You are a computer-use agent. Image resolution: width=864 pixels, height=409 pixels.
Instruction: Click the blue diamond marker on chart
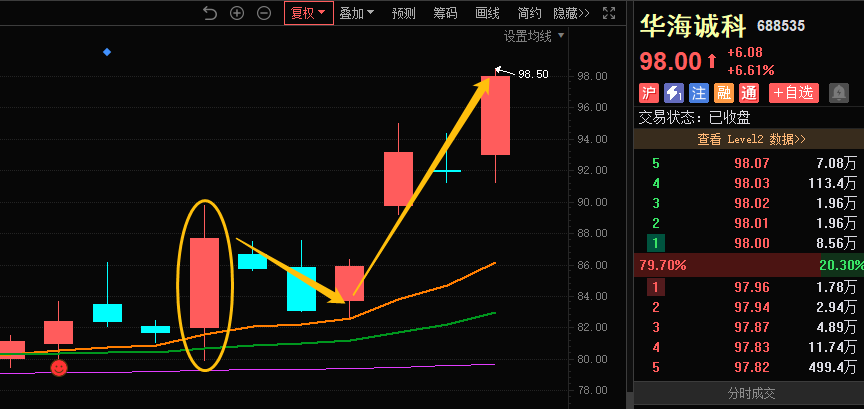click(x=107, y=52)
